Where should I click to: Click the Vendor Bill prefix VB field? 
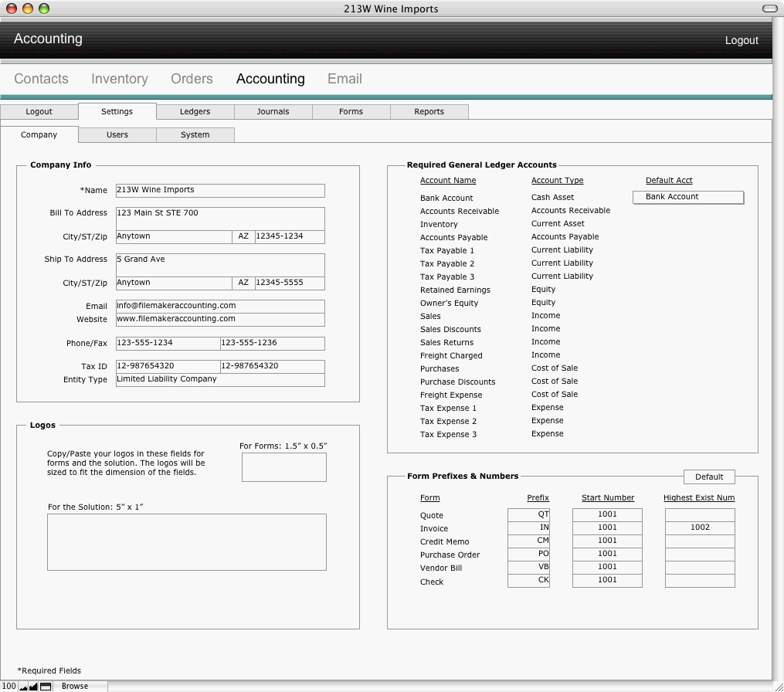coord(528,567)
